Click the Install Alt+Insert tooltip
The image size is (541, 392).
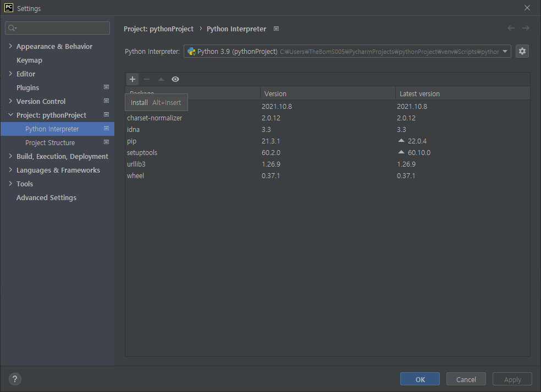pos(156,102)
